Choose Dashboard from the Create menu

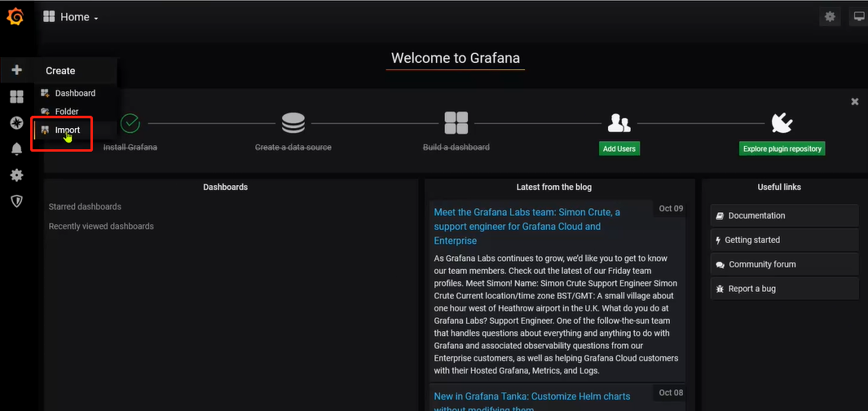pos(75,93)
